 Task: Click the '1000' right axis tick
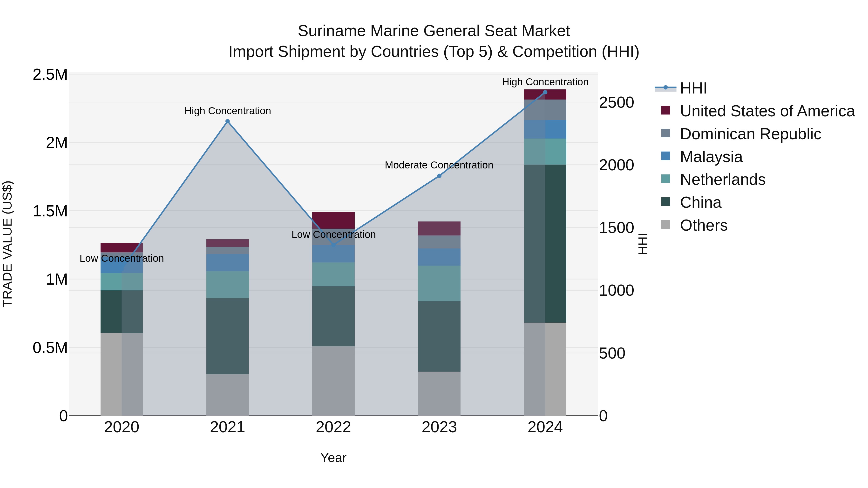click(x=617, y=290)
